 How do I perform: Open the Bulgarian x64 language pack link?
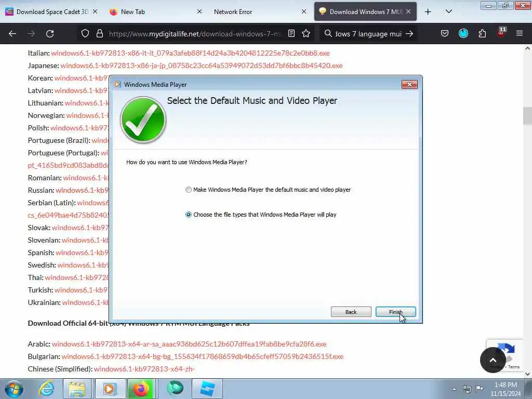(203, 356)
